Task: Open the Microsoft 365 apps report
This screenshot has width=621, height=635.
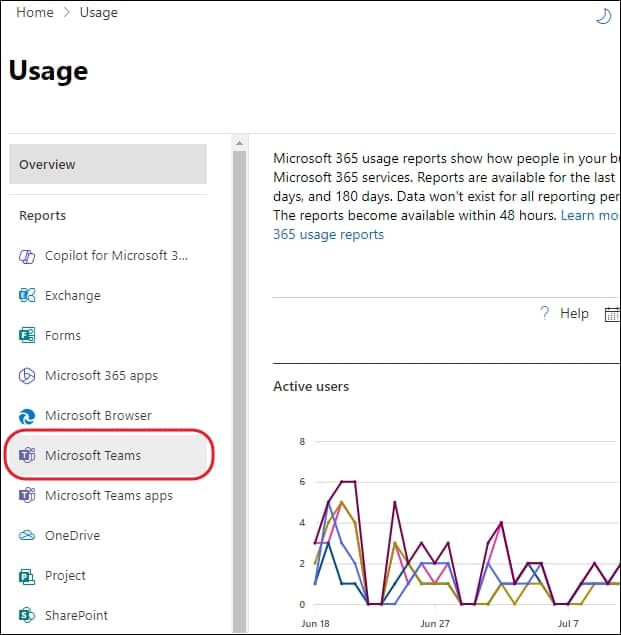Action: pos(108,375)
